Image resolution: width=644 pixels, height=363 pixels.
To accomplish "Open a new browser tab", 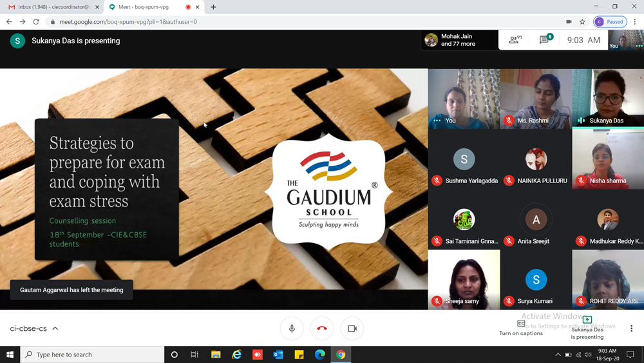I will [x=213, y=7].
